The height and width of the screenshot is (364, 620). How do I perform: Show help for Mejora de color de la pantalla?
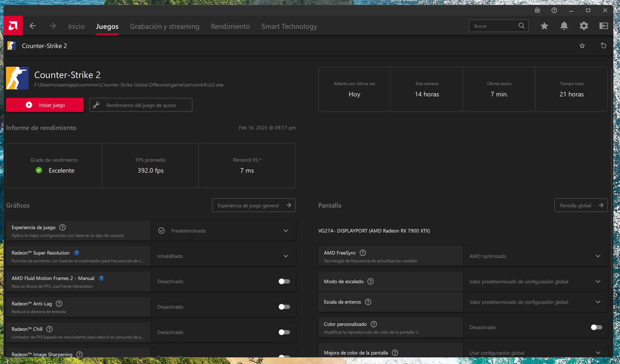395,353
